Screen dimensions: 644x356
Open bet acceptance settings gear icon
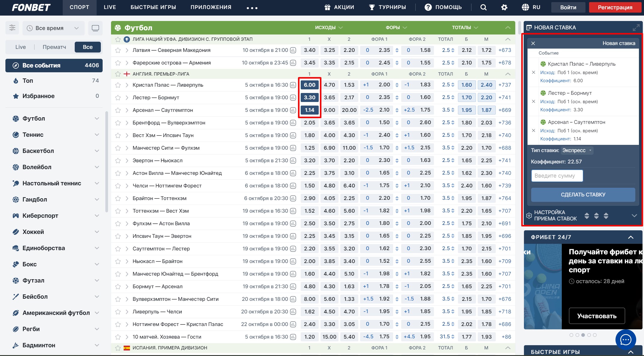[529, 216]
